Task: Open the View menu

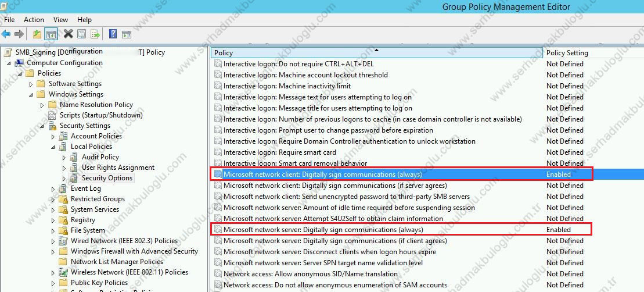Action: [60, 20]
